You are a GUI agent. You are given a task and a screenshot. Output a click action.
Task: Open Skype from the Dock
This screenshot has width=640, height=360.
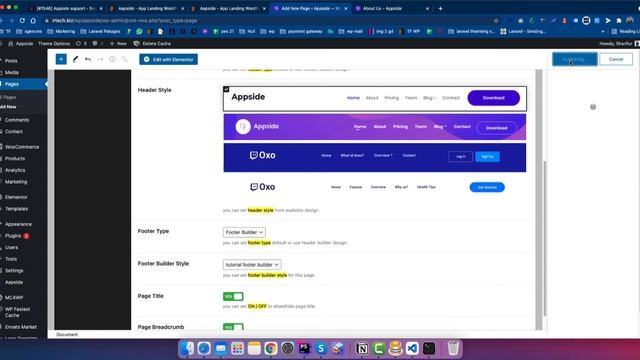[x=321, y=349]
